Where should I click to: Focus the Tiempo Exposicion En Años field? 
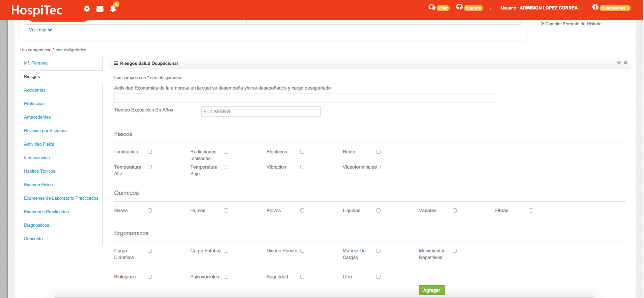point(261,111)
